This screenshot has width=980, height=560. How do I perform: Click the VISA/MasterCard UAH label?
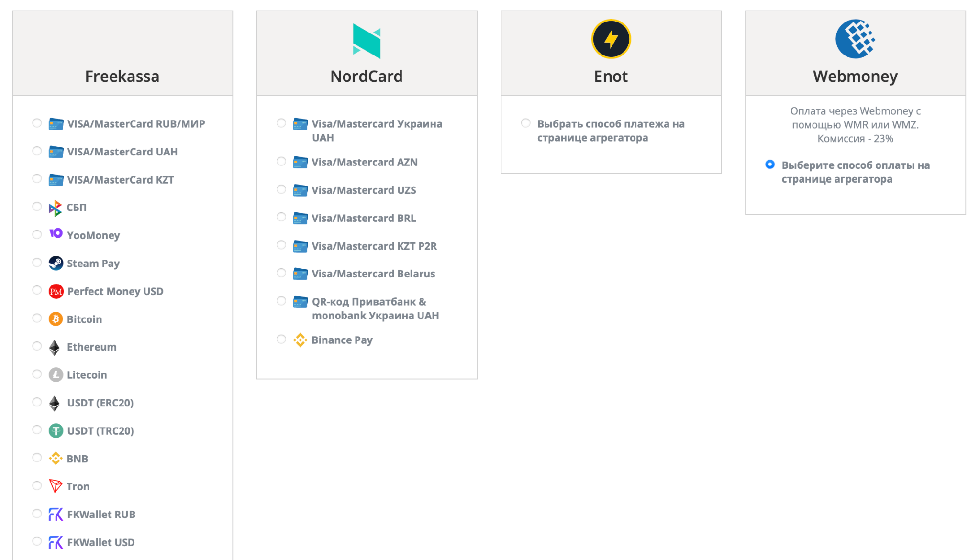point(122,152)
